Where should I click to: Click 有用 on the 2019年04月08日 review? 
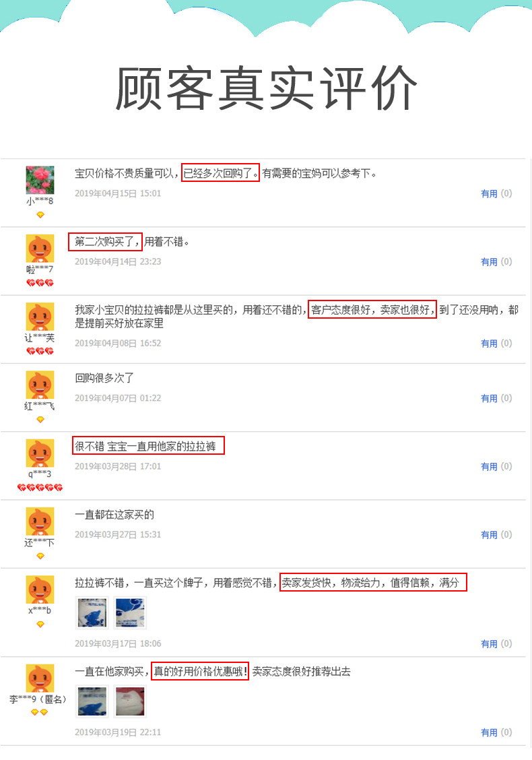tap(489, 343)
